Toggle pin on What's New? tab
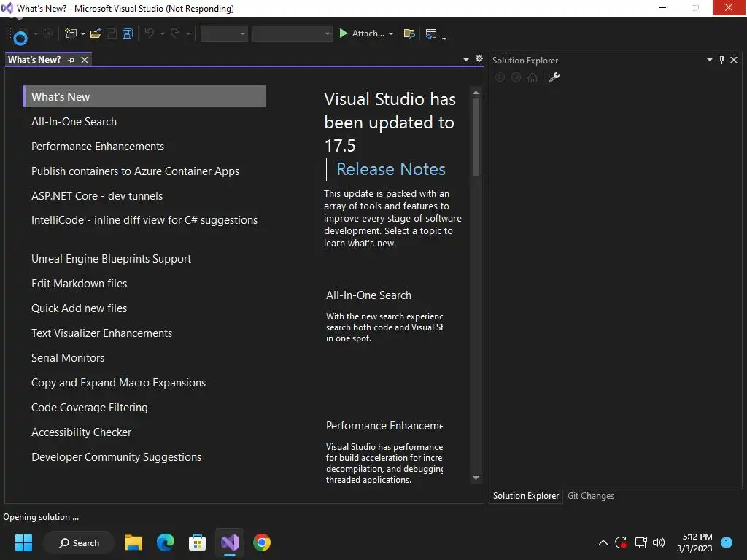Viewport: 747px width, 560px height. click(x=71, y=60)
